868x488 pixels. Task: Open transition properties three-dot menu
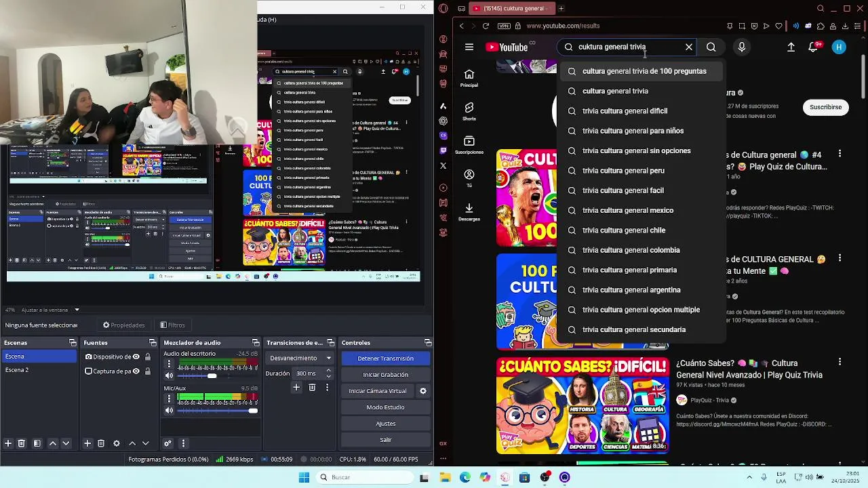[x=327, y=388]
